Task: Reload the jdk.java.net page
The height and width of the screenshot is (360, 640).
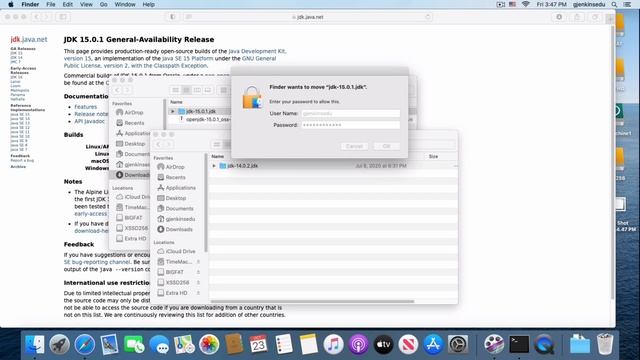Action: click(428, 17)
